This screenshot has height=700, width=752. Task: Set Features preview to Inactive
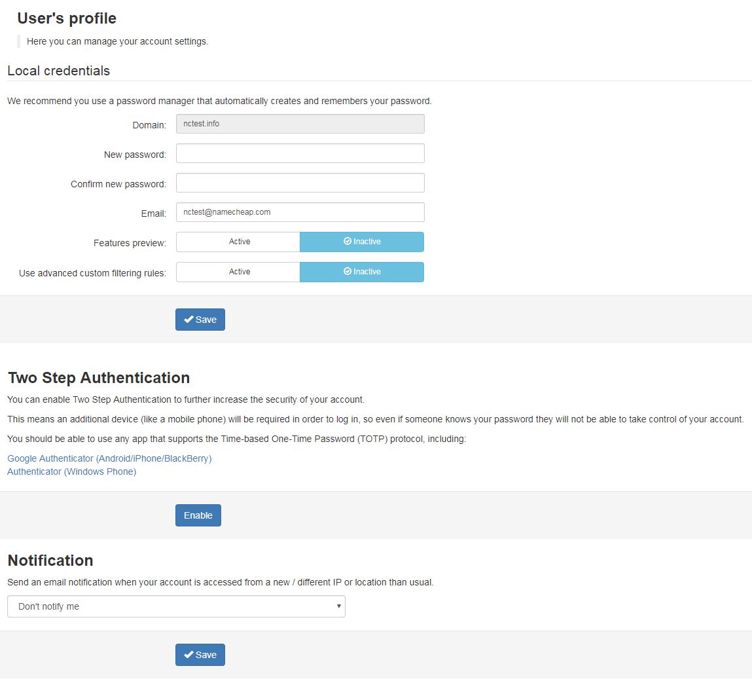click(x=362, y=242)
